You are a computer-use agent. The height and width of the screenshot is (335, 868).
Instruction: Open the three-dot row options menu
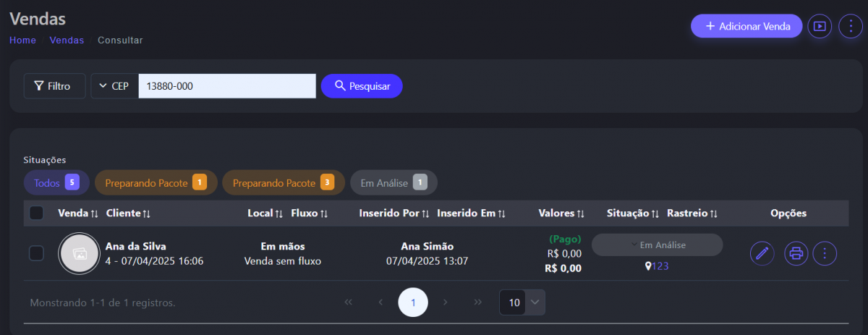point(825,253)
